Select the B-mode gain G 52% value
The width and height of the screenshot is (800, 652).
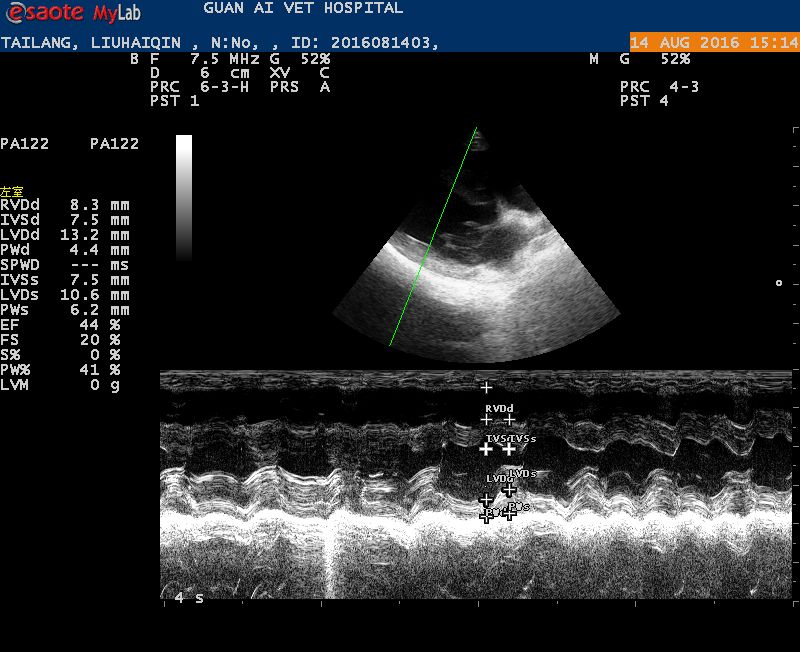pos(300,59)
